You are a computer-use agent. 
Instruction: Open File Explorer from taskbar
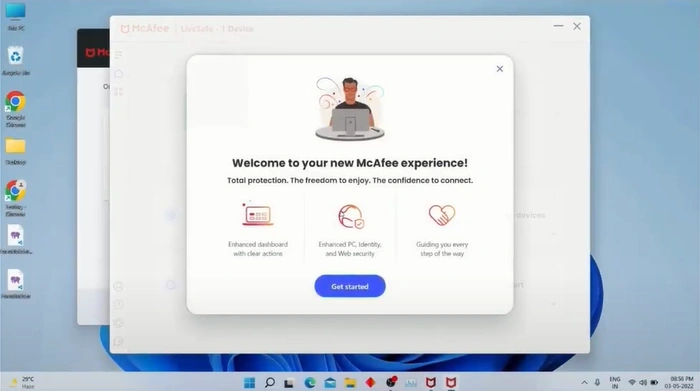tap(350, 383)
